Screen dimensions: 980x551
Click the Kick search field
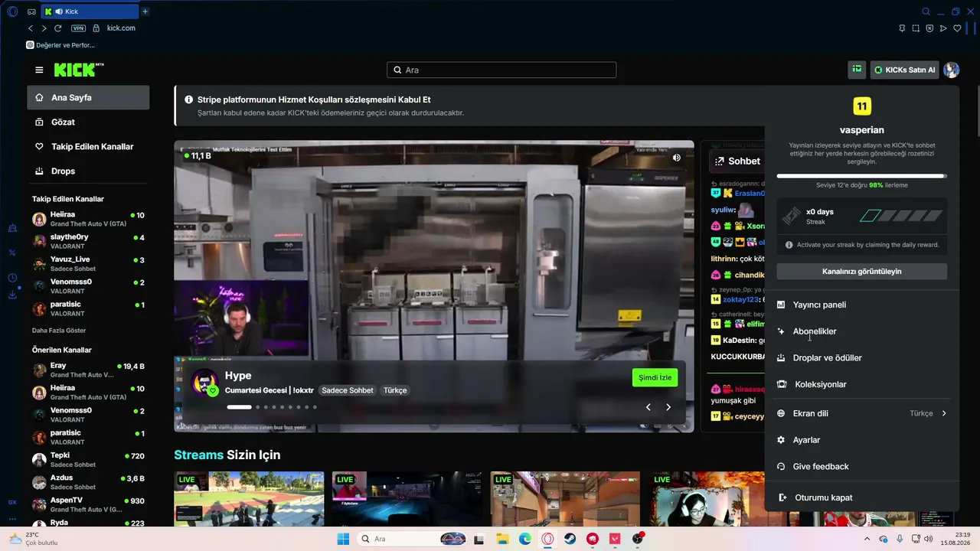tap(501, 70)
